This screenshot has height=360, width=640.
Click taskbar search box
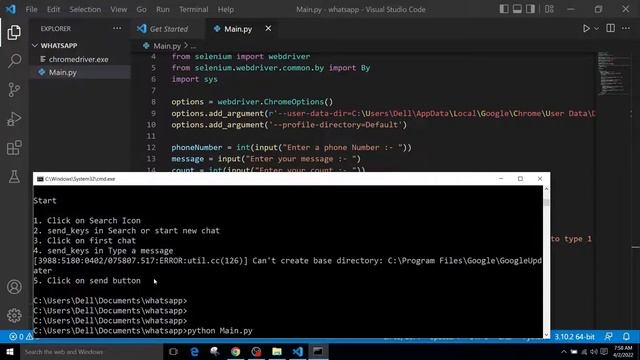click(x=91, y=351)
